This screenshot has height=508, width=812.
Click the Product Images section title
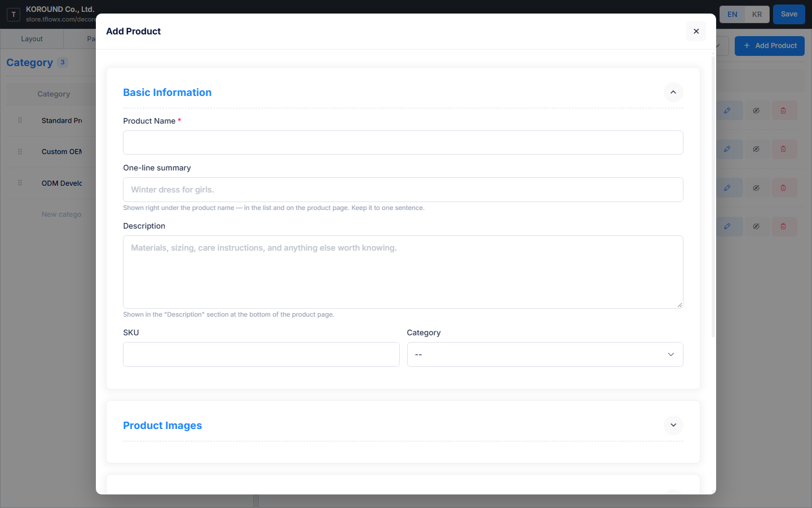click(162, 426)
